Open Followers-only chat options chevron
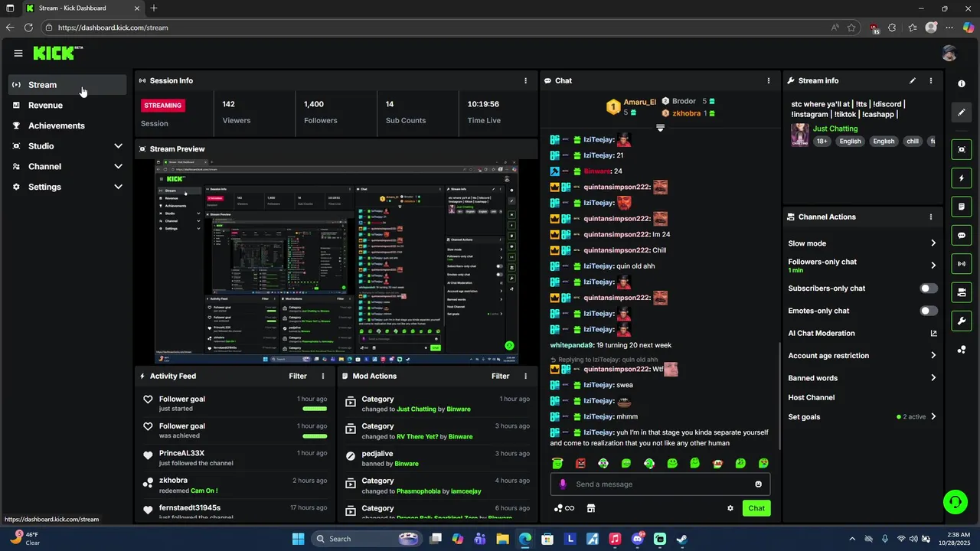Image resolution: width=980 pixels, height=551 pixels. (933, 266)
